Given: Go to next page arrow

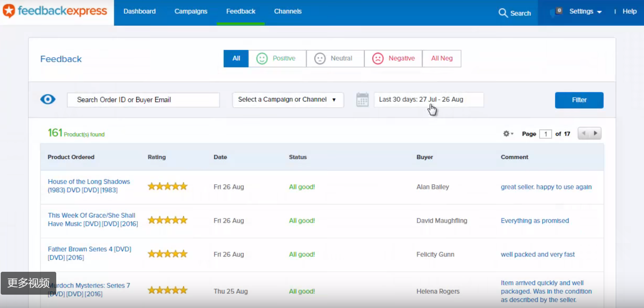Looking at the screenshot, I should pos(596,134).
